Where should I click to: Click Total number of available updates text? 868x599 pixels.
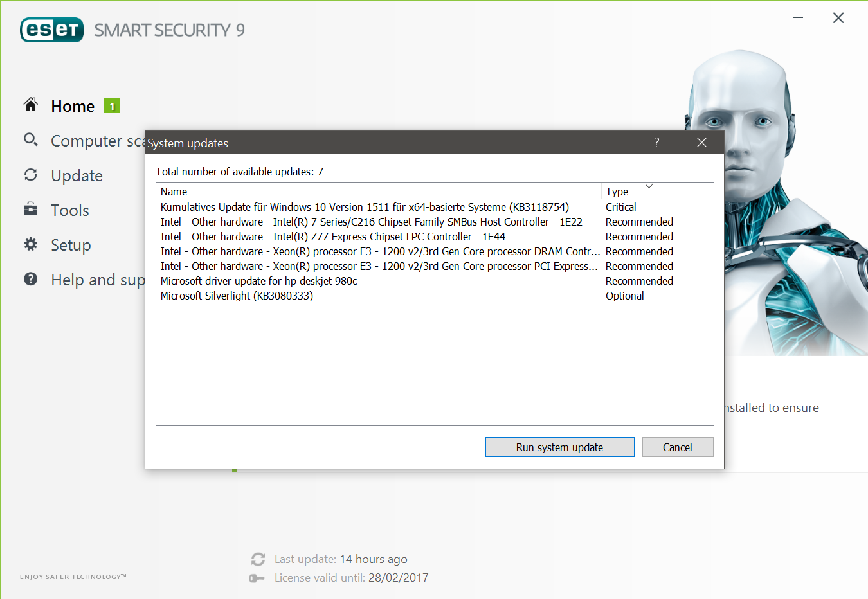click(239, 172)
